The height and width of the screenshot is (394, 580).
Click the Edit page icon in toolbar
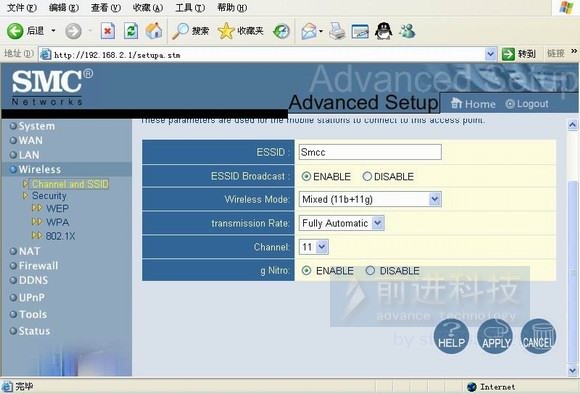[x=360, y=31]
